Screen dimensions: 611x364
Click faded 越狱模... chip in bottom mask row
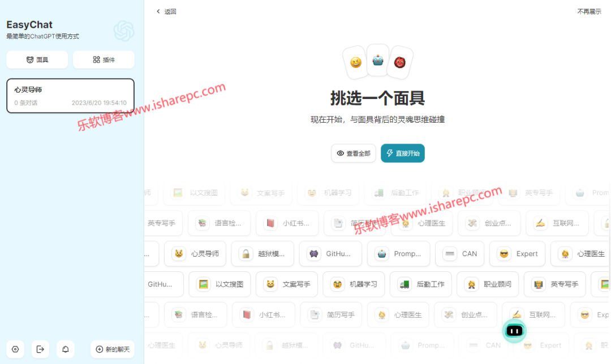pos(287,345)
